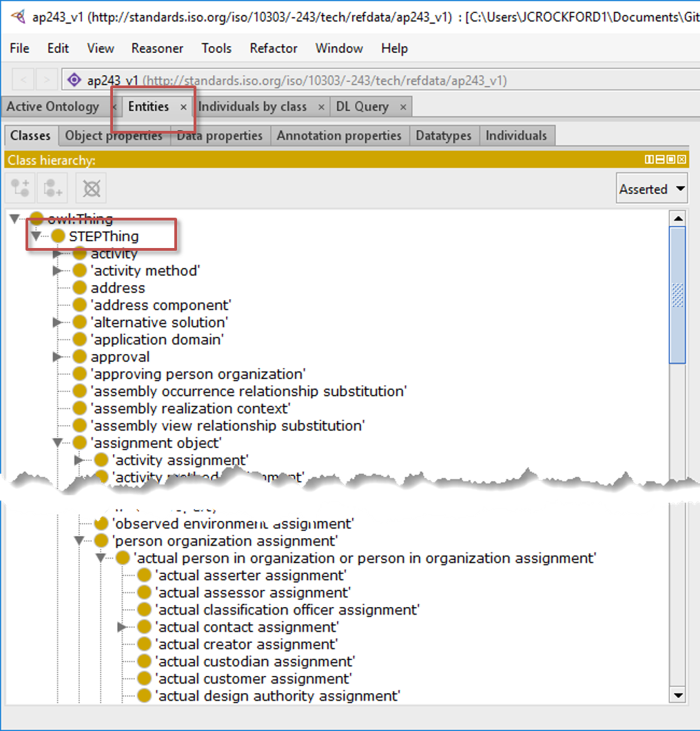700x731 pixels.
Task: Click the scrollbar down arrow in class hierarchy
Action: [x=678, y=694]
